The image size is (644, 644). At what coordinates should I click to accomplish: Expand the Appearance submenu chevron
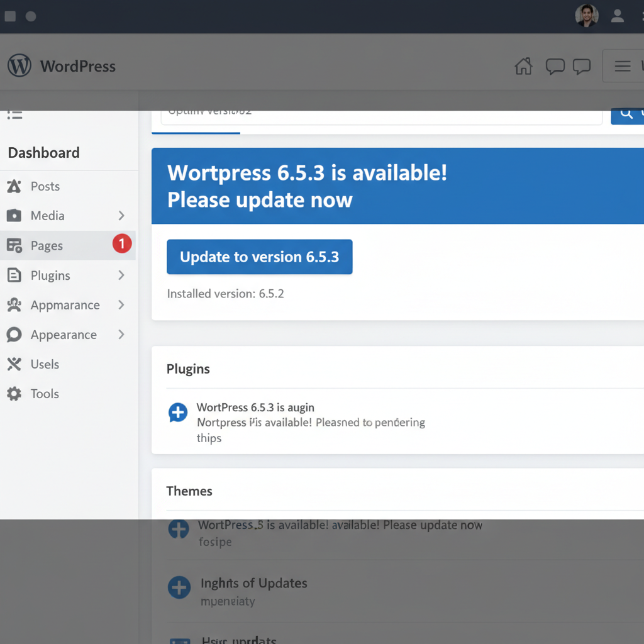coord(121,335)
